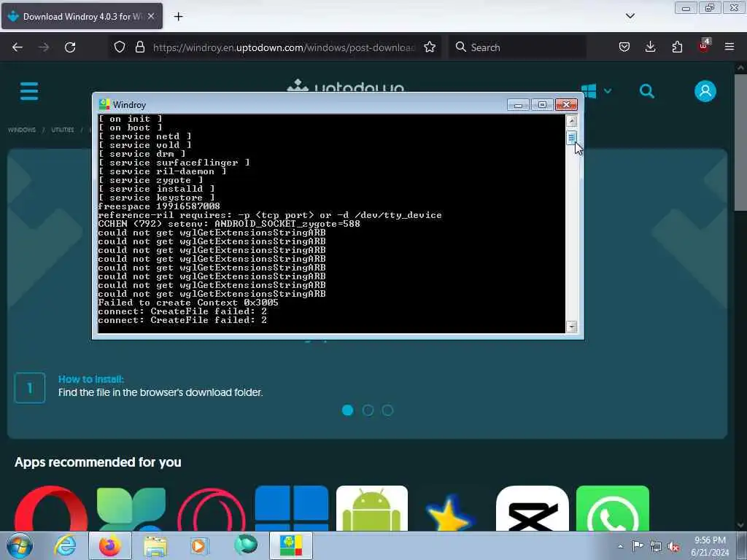This screenshot has width=747, height=560.
Task: Click the Windroy console scrollbar thumb
Action: tap(571, 138)
